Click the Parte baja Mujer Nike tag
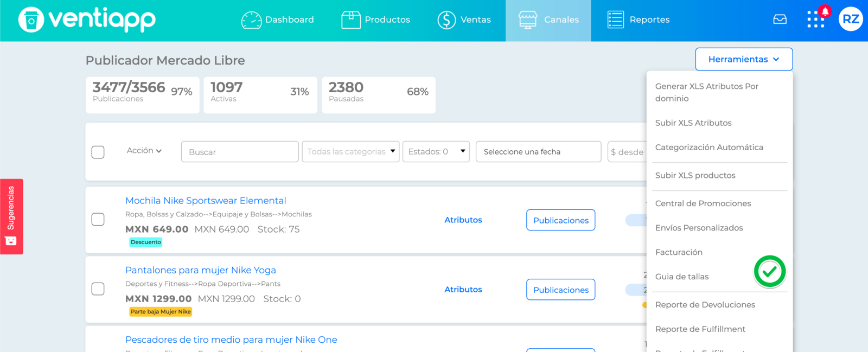This screenshot has height=352, width=868. [x=161, y=312]
